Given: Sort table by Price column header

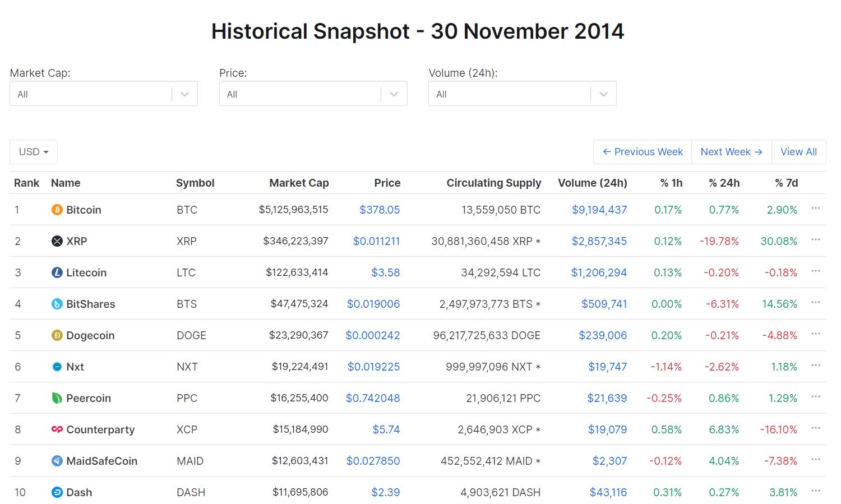Looking at the screenshot, I should click(x=387, y=183).
